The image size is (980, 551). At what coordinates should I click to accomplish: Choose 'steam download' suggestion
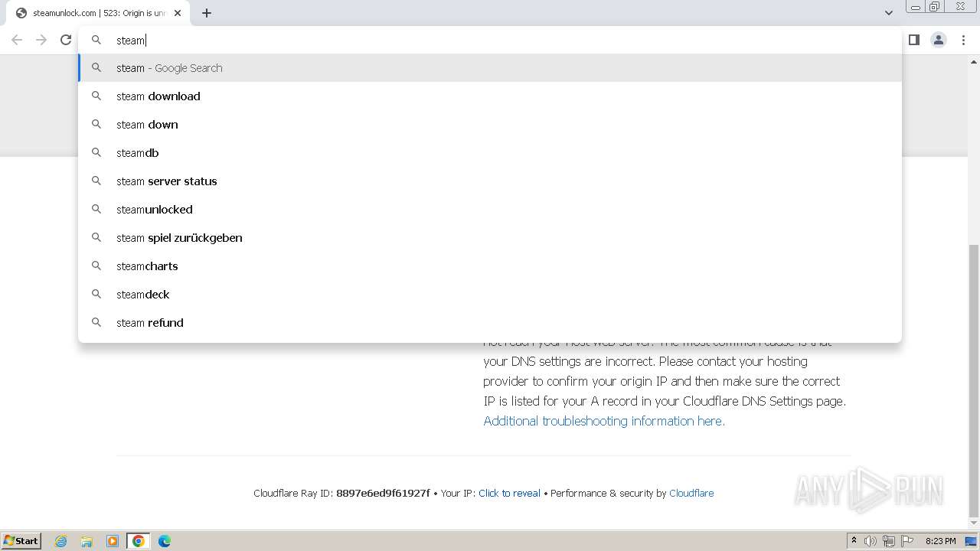coord(490,96)
